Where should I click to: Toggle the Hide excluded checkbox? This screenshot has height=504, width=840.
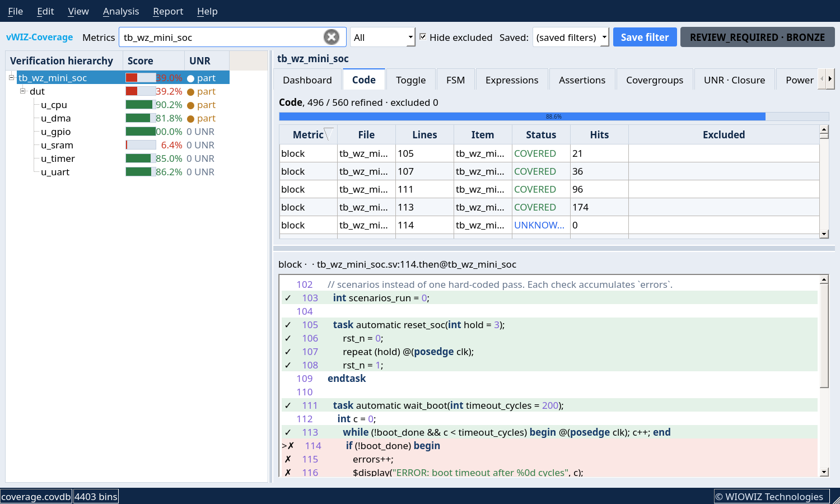tap(423, 37)
